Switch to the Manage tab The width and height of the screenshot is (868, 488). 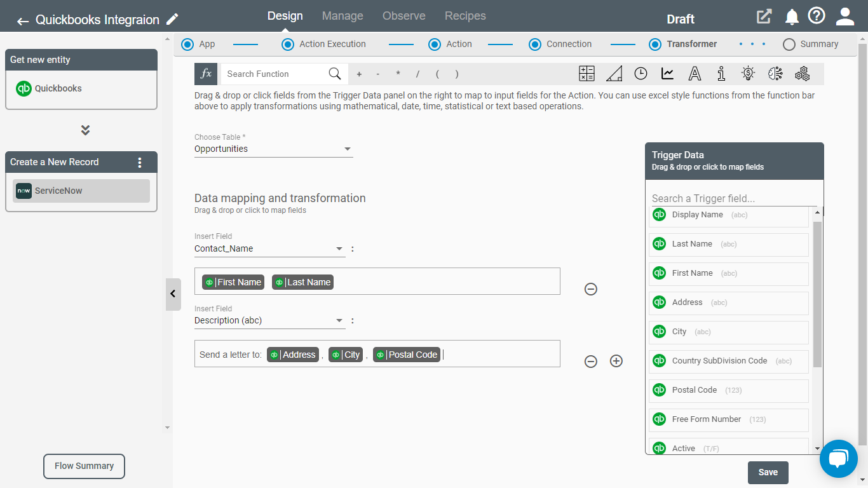coord(342,16)
